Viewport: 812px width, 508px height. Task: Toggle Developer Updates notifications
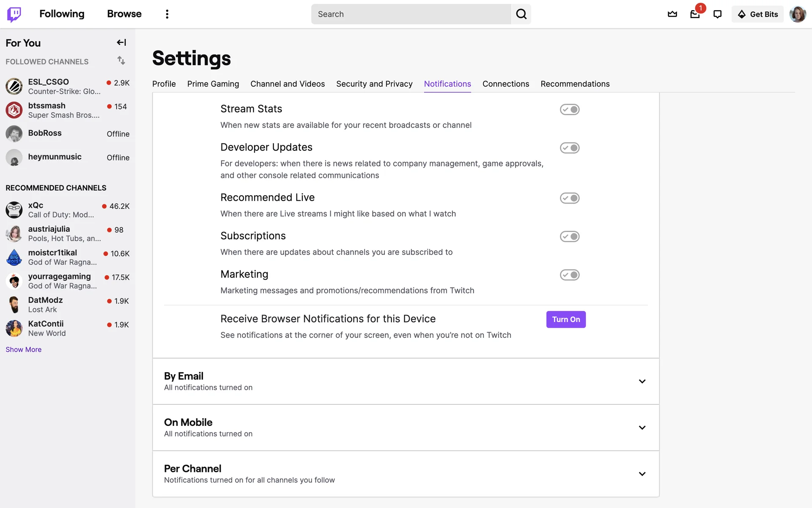tap(569, 148)
